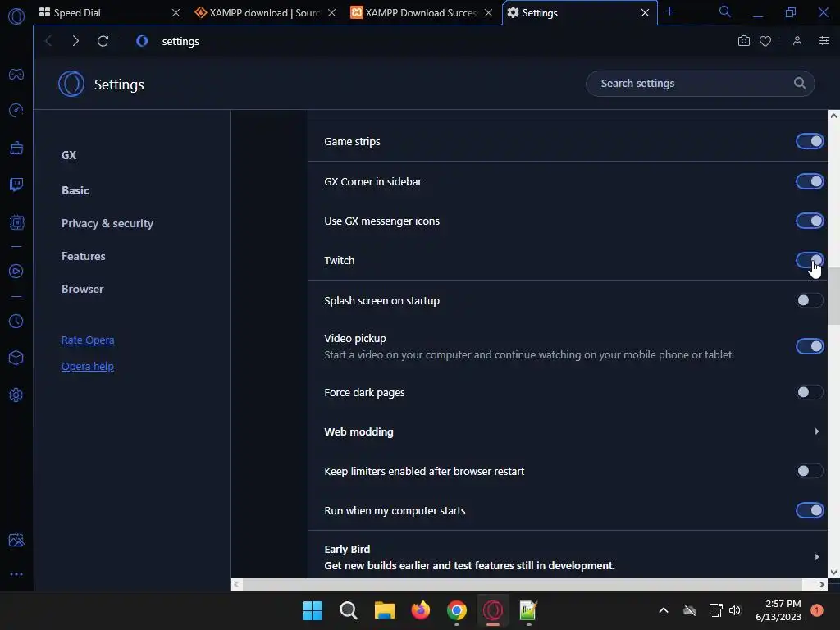Image resolution: width=840 pixels, height=630 pixels.
Task: Select GX in settings navigation
Action: pos(69,155)
